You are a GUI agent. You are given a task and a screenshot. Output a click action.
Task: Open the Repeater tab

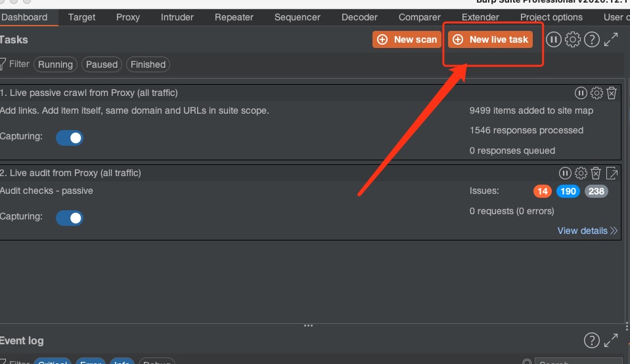tap(234, 17)
